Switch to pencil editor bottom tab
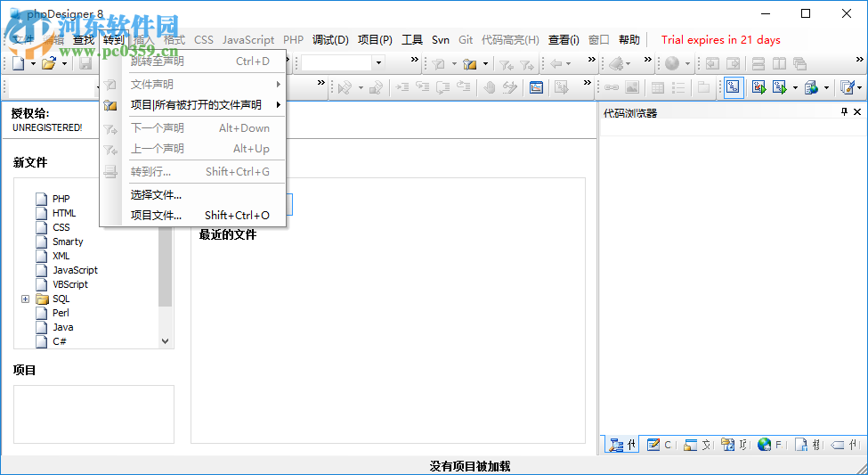 click(659, 445)
